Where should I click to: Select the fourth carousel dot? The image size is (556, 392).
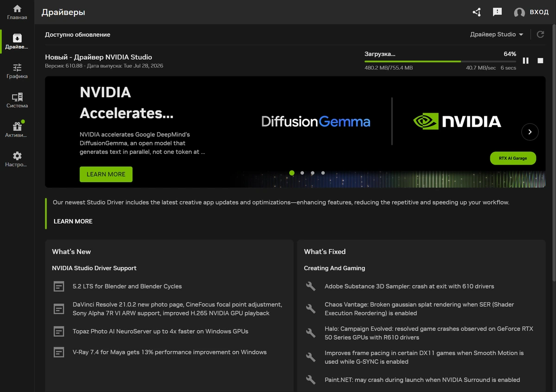point(323,173)
